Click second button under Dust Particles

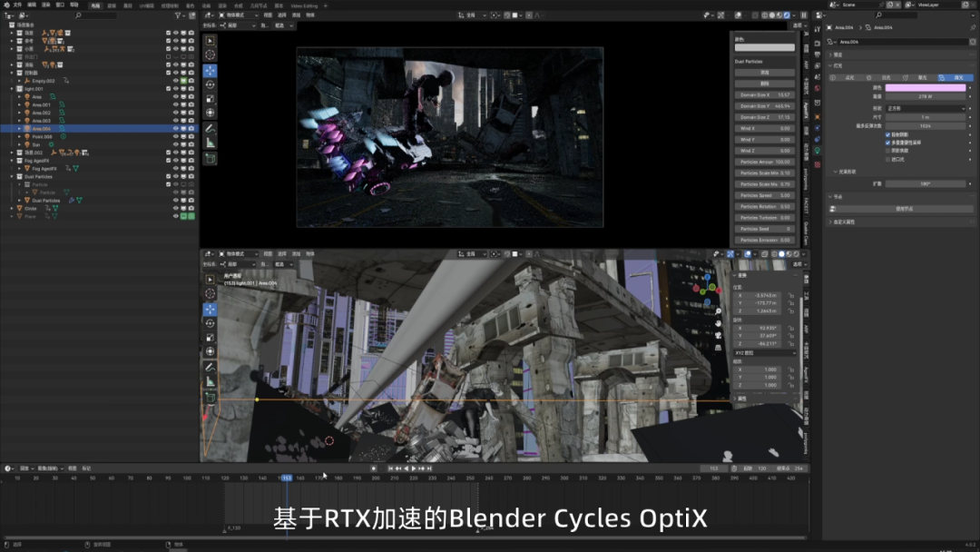tap(764, 84)
